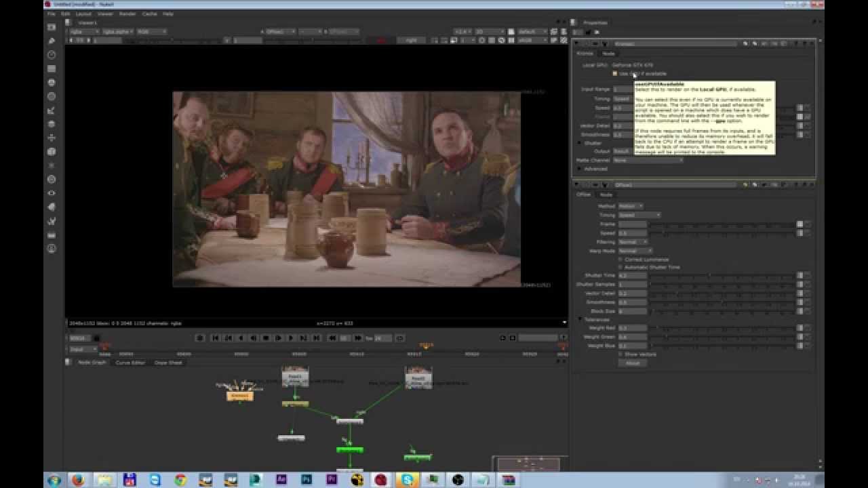Select the Read node on the left
This screenshot has height=488, width=868.
coord(295,378)
